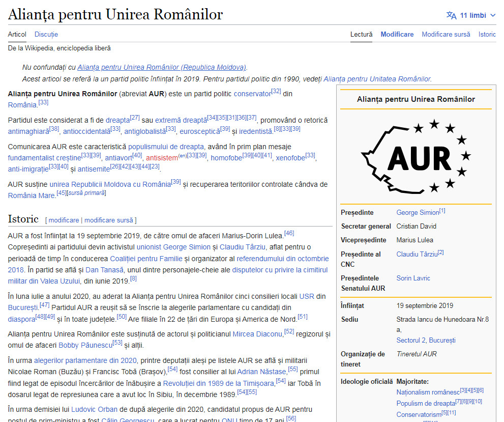Screen dimensions: 504x422
Task: Follow the România Mare link
Action: click(31, 195)
